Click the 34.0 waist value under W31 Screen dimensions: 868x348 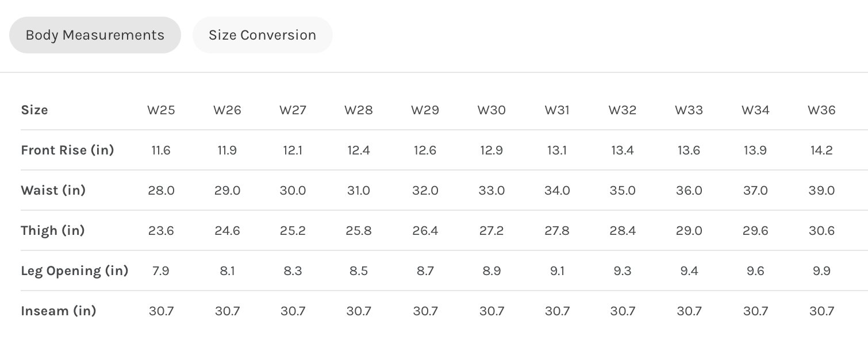point(557,190)
